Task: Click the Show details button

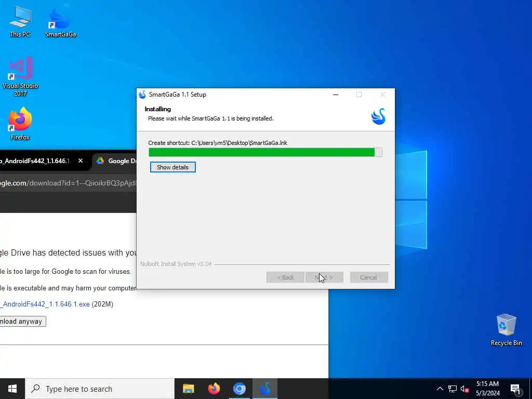Action: click(172, 167)
